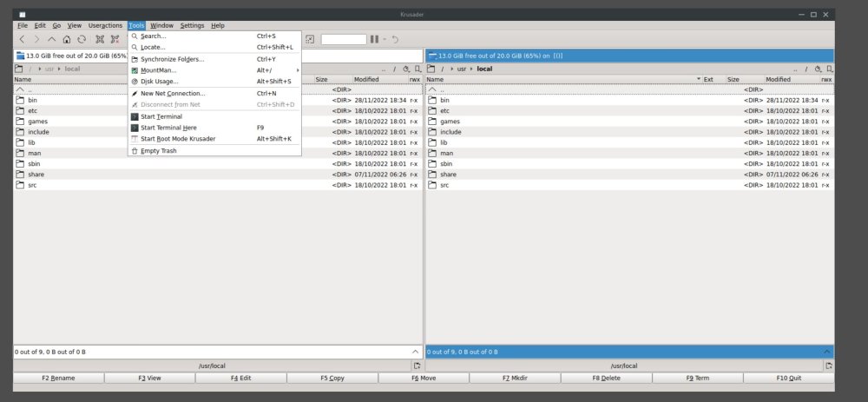
Task: Open the Window menu
Action: pyautogui.click(x=161, y=25)
